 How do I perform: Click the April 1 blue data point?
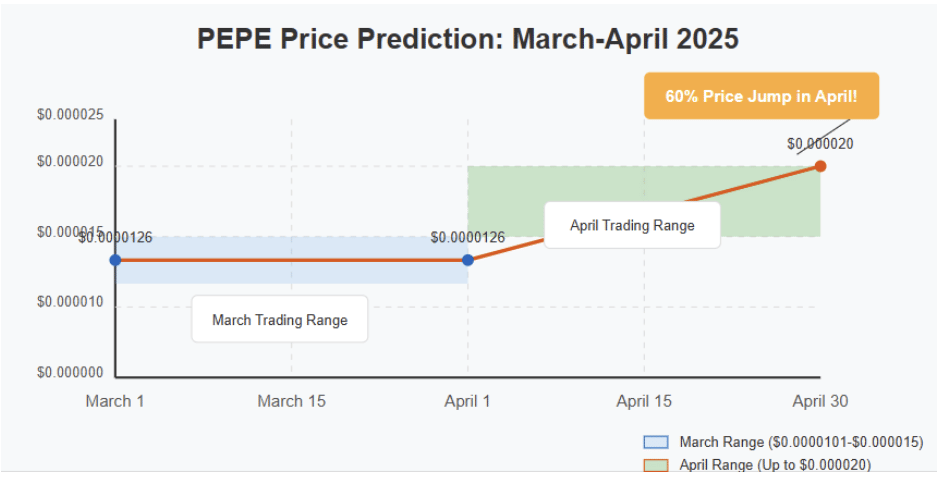click(468, 260)
